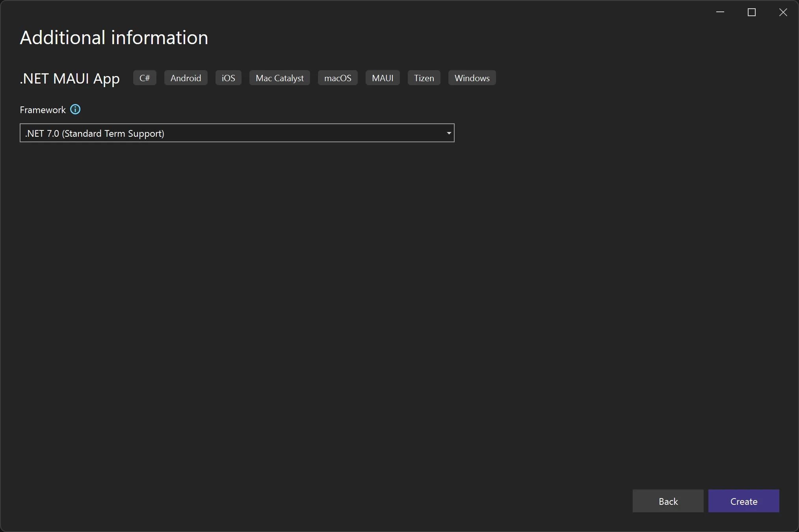Minimize the dialog window
799x532 pixels.
tap(720, 12)
